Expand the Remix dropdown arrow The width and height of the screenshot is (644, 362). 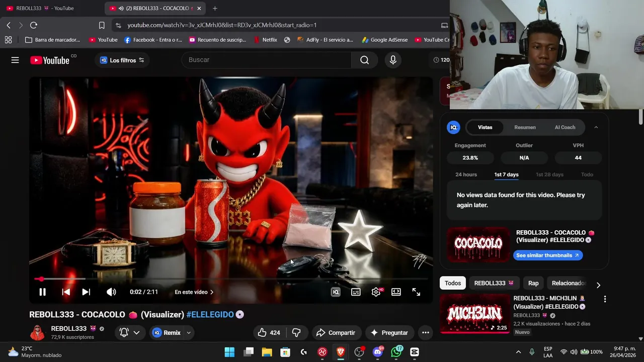[x=189, y=333]
